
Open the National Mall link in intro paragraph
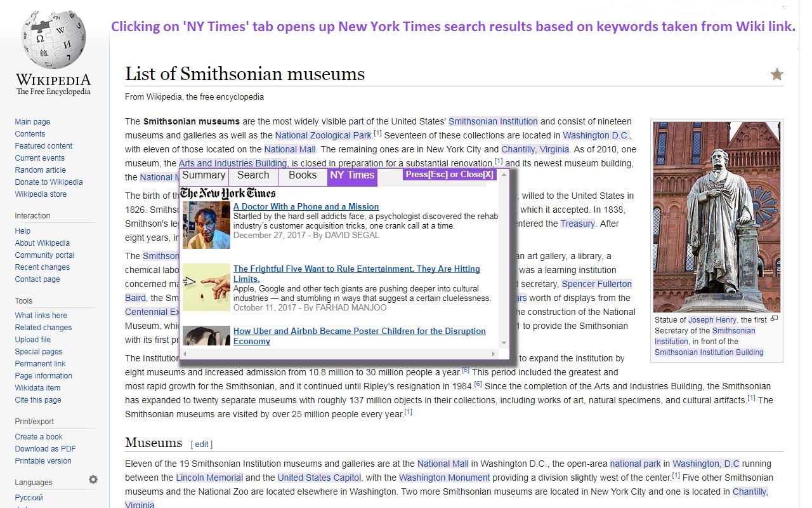289,149
